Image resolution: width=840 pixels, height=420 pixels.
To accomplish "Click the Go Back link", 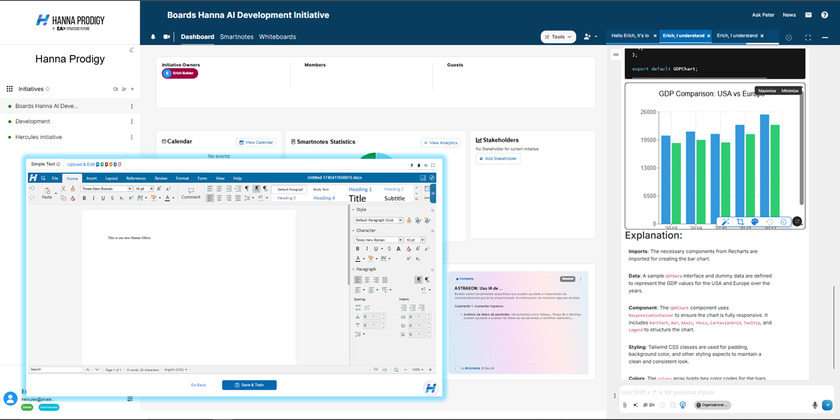I will point(198,385).
